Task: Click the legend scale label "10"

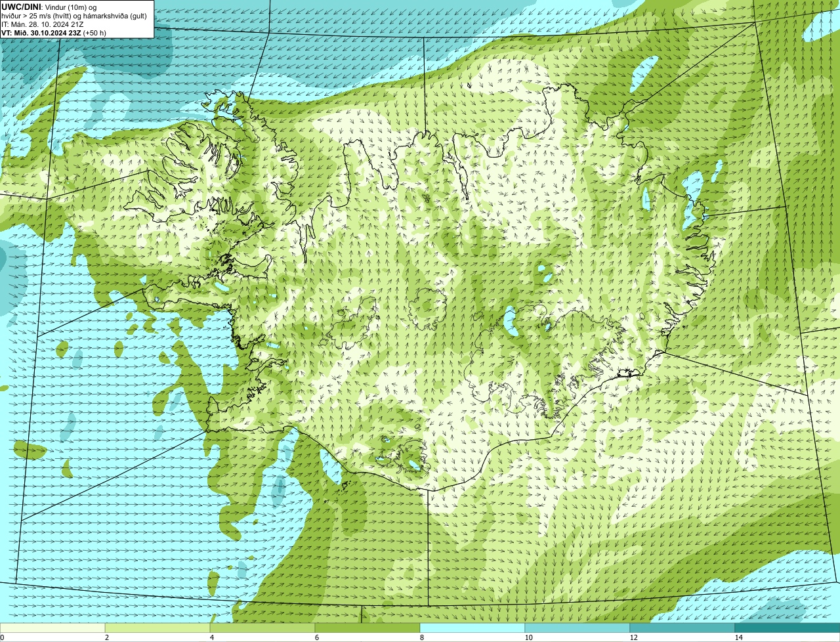Action: tap(528, 637)
